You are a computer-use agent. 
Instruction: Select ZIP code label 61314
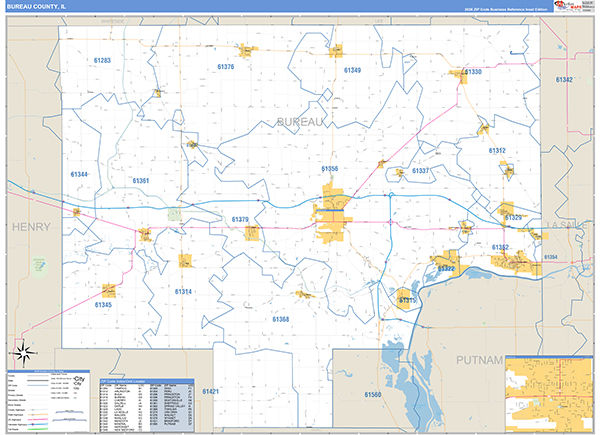(x=183, y=292)
